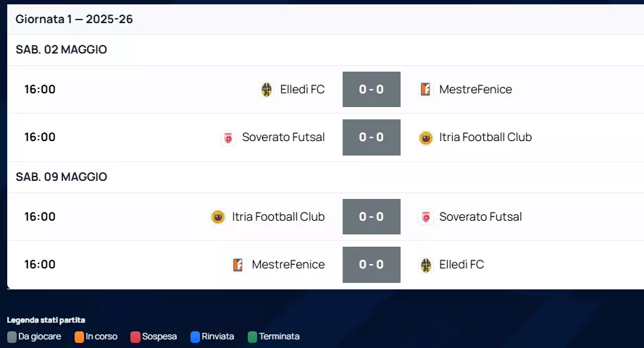
Task: Open the MestreFenice vs Elledi FC 0 - 0 score
Action: pyautogui.click(x=372, y=265)
